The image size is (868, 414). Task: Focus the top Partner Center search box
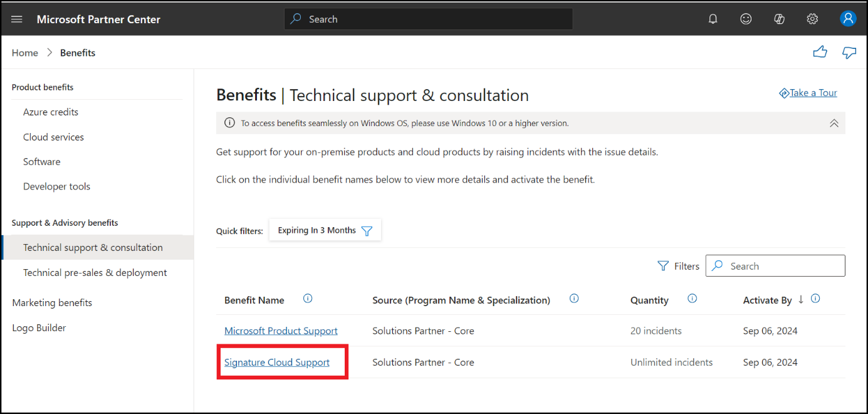pos(428,19)
